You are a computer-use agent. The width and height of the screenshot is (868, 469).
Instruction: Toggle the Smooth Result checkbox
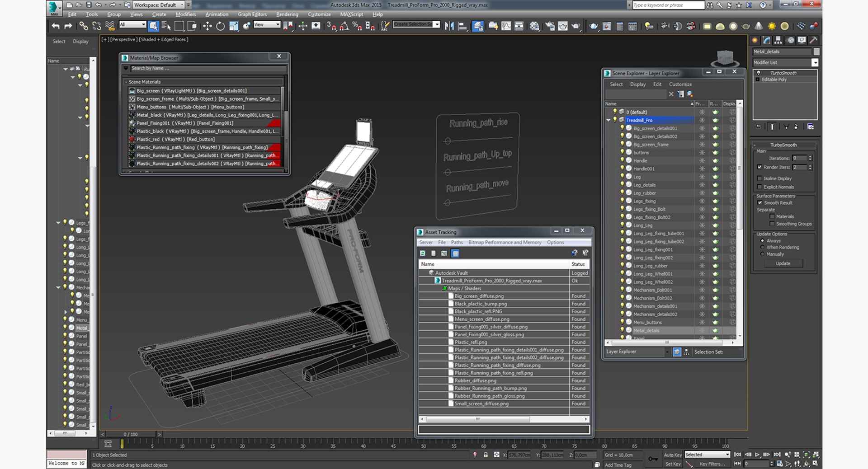point(760,203)
